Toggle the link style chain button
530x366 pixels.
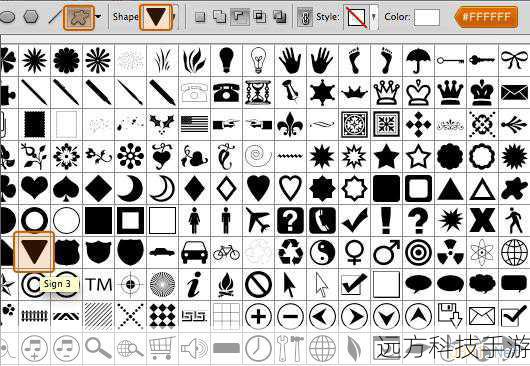pyautogui.click(x=305, y=17)
